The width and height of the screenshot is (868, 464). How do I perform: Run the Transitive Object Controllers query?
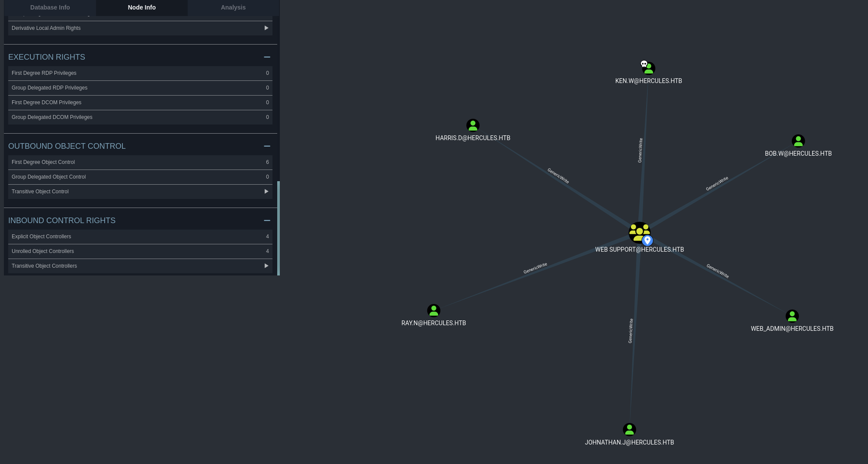click(x=266, y=266)
